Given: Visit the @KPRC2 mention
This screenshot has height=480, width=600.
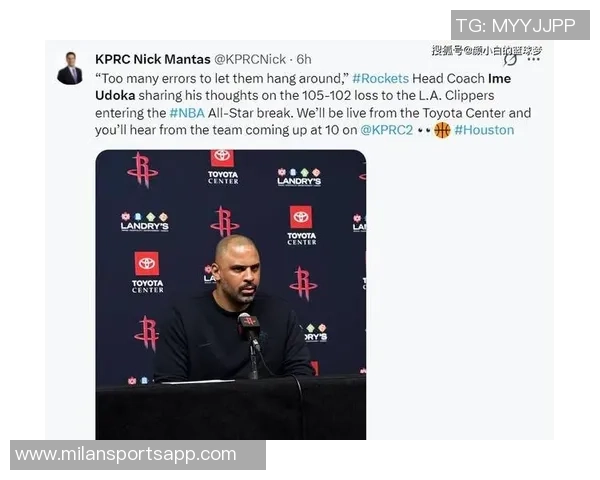Looking at the screenshot, I should [386, 130].
